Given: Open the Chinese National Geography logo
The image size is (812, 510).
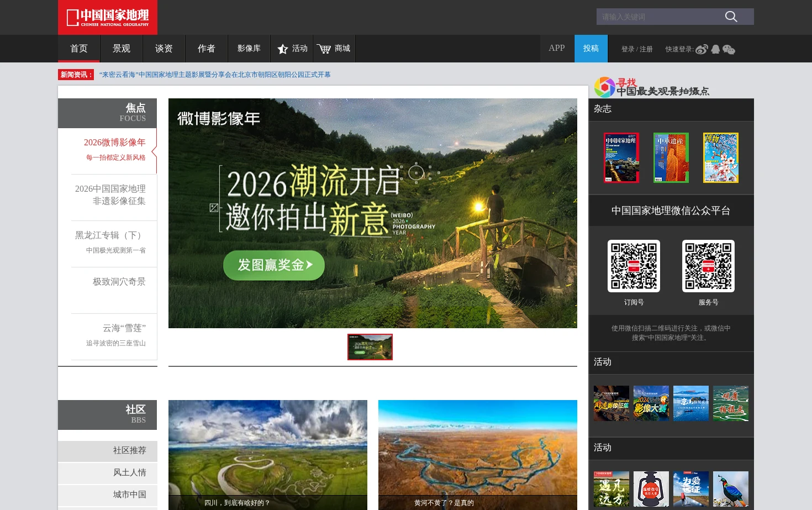Looking at the screenshot, I should pyautogui.click(x=108, y=17).
